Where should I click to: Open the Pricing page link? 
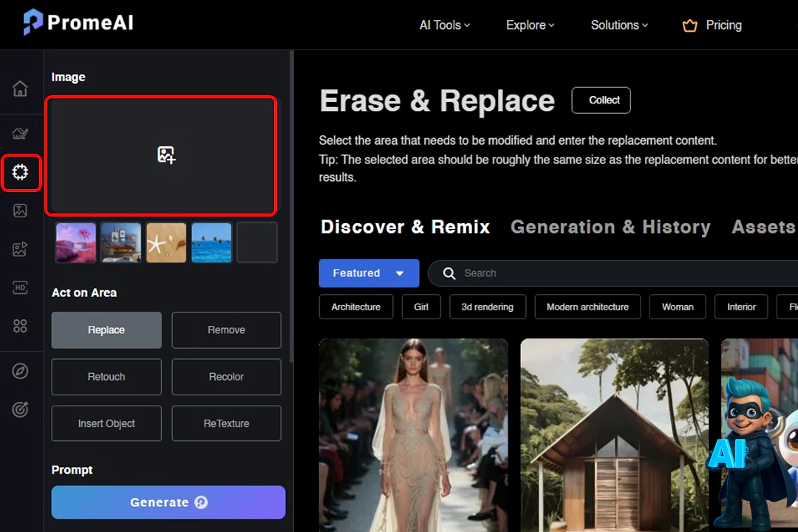point(712,25)
